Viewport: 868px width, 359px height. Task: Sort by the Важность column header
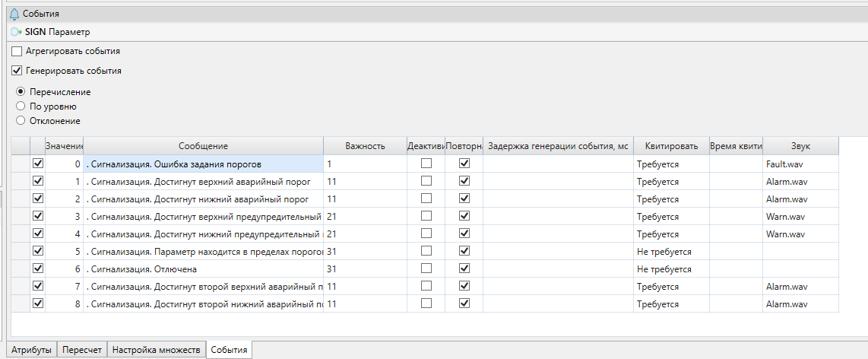pyautogui.click(x=365, y=146)
